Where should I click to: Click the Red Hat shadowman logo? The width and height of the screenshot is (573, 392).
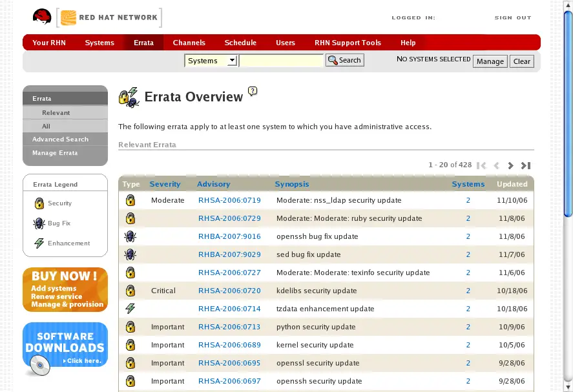[x=42, y=17]
